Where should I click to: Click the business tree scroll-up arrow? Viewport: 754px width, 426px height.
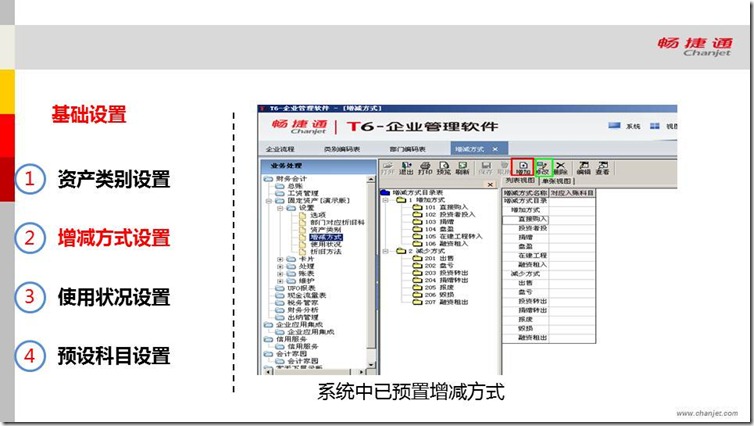point(371,179)
